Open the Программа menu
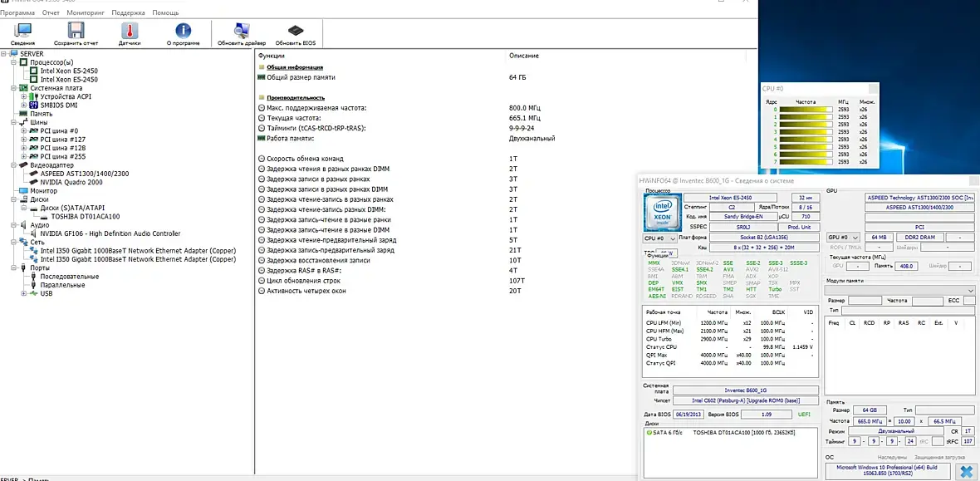 point(17,12)
